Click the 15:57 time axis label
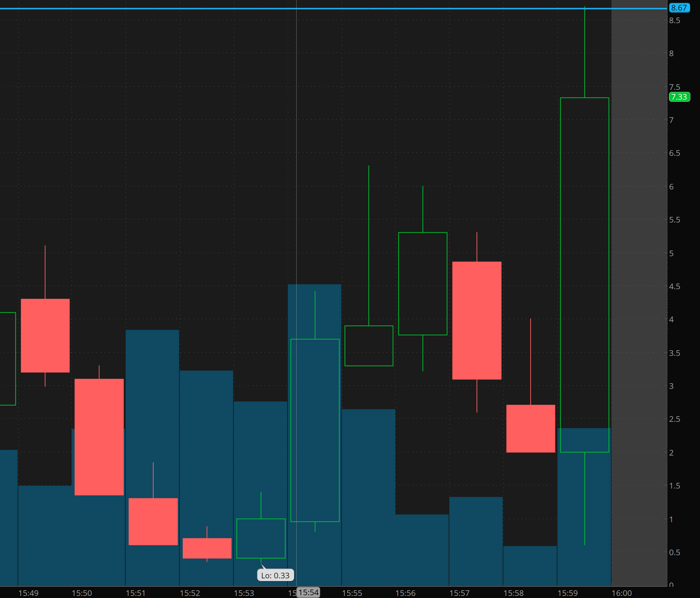This screenshot has width=700, height=598. click(459, 593)
